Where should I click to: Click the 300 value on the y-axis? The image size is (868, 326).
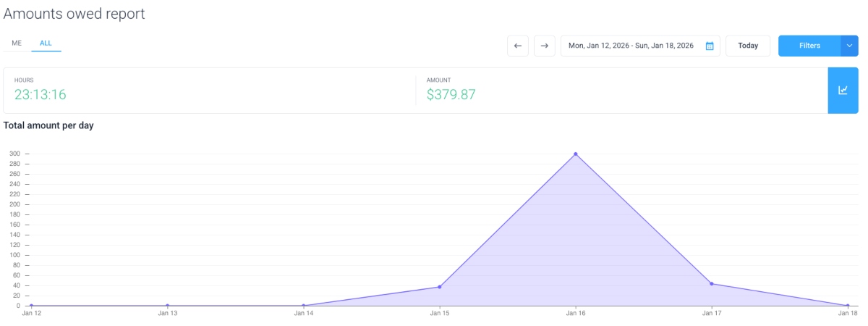14,154
